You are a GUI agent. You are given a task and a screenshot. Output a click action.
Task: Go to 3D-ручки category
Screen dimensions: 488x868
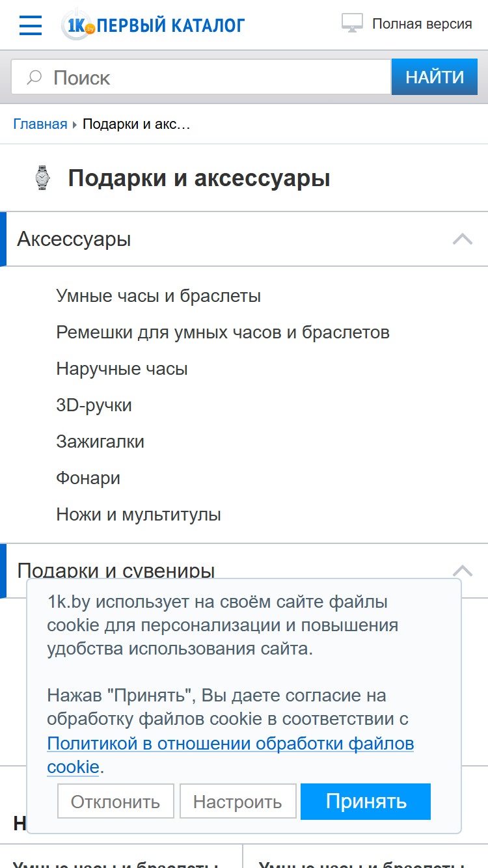[x=94, y=405]
